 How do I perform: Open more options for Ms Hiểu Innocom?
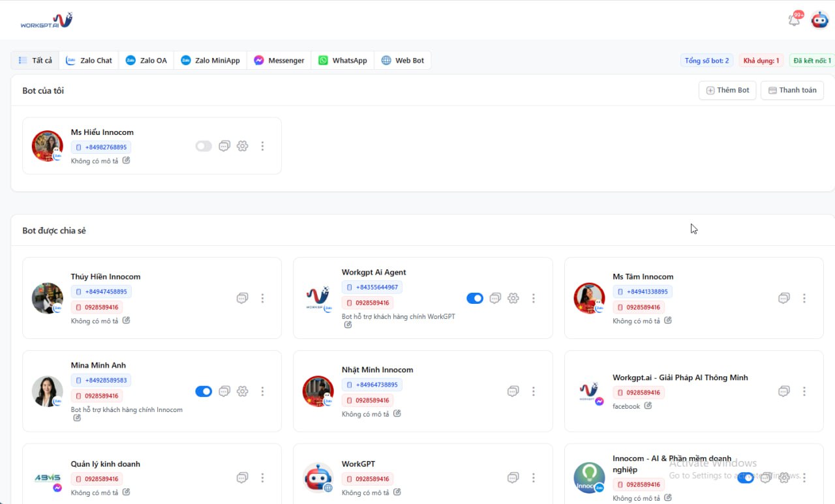point(262,146)
